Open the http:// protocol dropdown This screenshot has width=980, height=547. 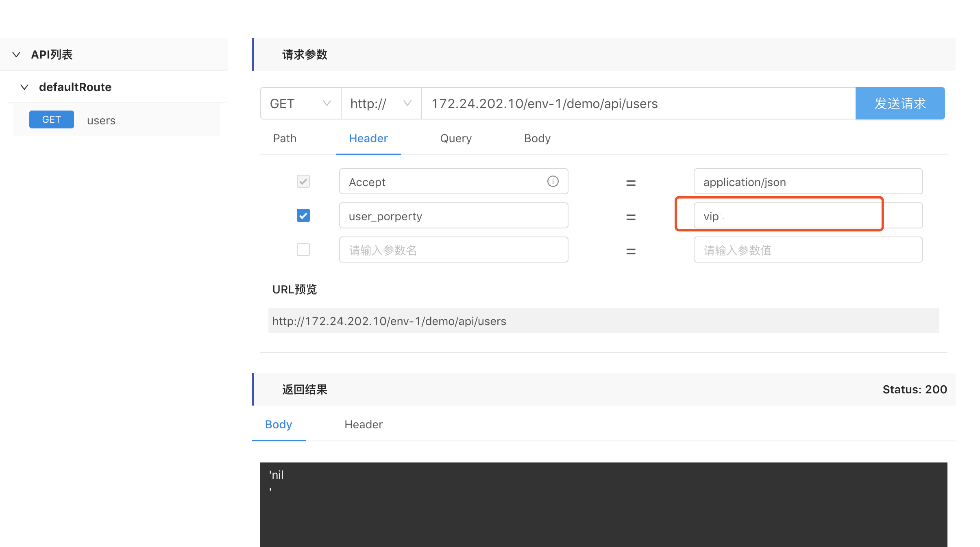pyautogui.click(x=381, y=104)
